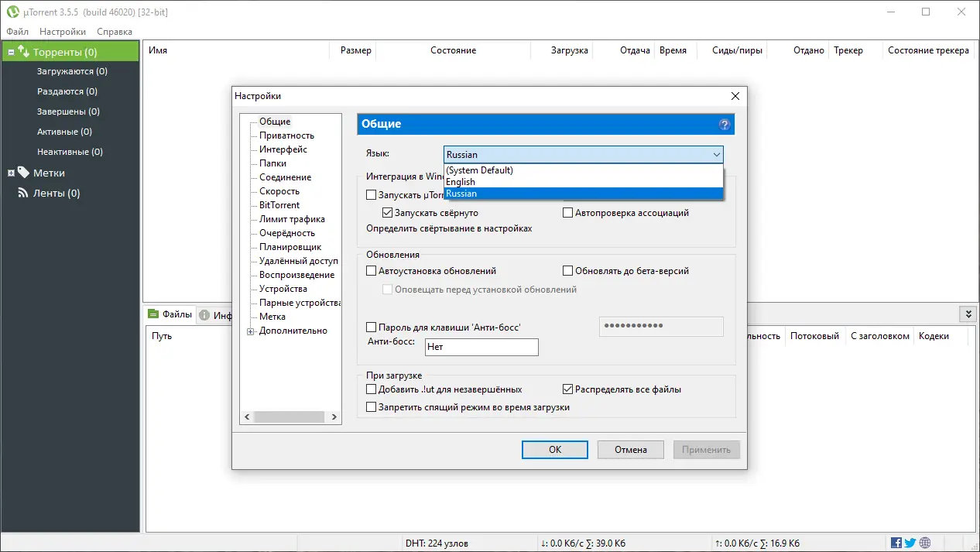Enable Автопроверка ассоциаций checkbox
Screen dimensions: 980x552
pos(567,212)
